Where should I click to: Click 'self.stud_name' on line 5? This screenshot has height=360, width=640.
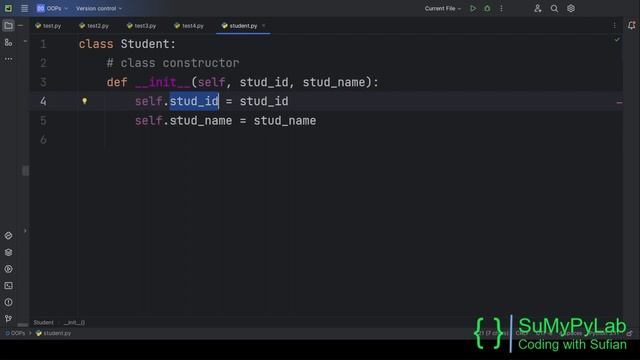[x=183, y=120]
